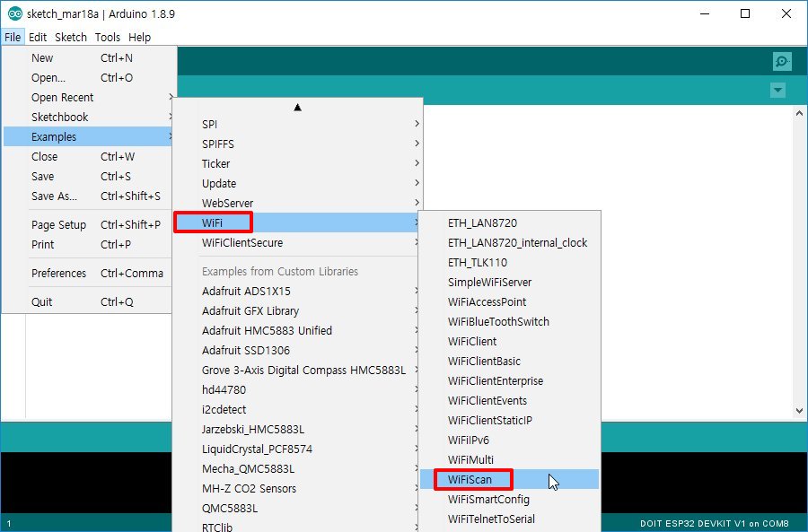Click DOIT ESP32 DEVKIT V1 status text
This screenshot has width=808, height=532.
click(715, 523)
